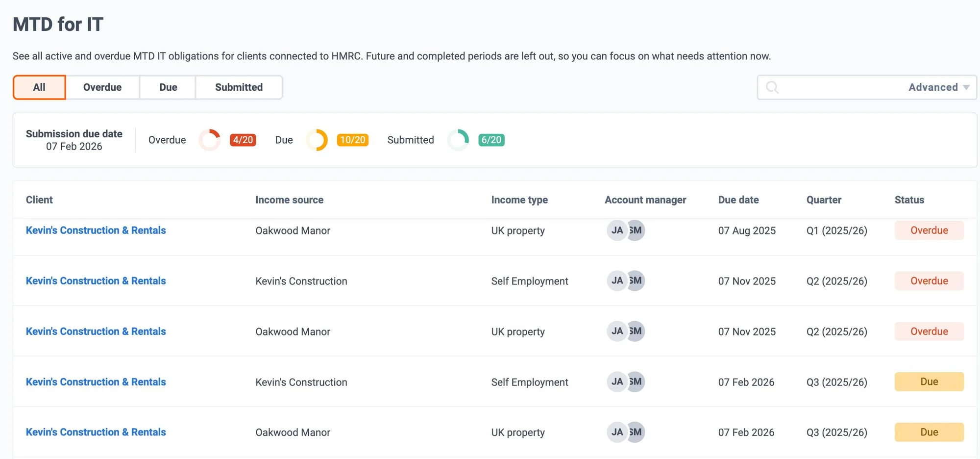Click the Submitted progress ring
This screenshot has width=980, height=459.
[x=458, y=140]
